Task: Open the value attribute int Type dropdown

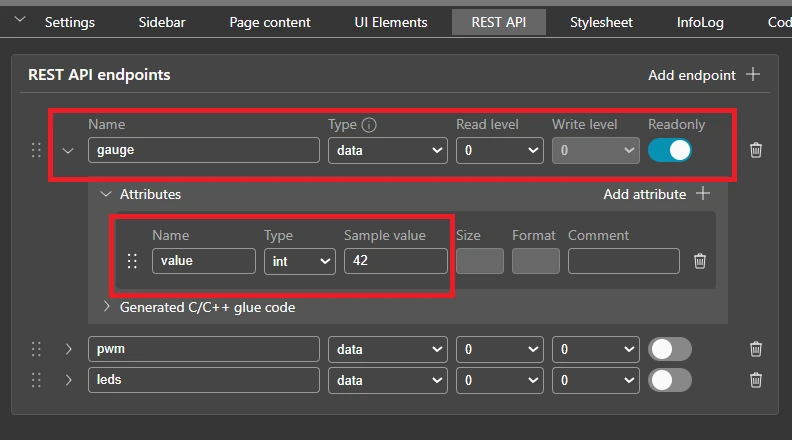Action: 299,261
